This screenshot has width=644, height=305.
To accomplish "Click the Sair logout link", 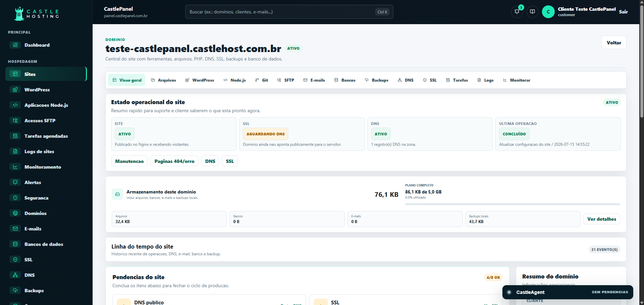I will coord(623,12).
